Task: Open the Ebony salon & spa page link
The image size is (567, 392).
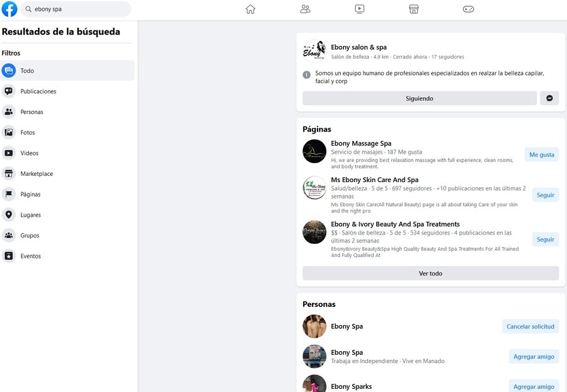Action: pyautogui.click(x=358, y=47)
